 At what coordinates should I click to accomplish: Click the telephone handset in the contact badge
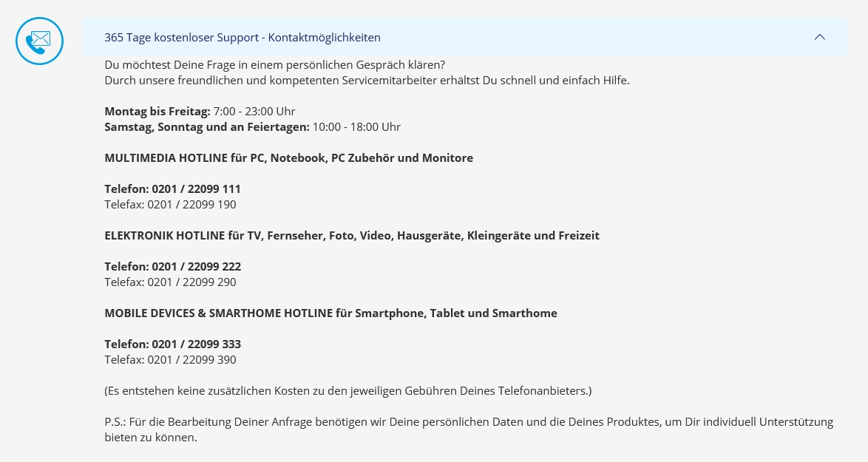(33, 46)
